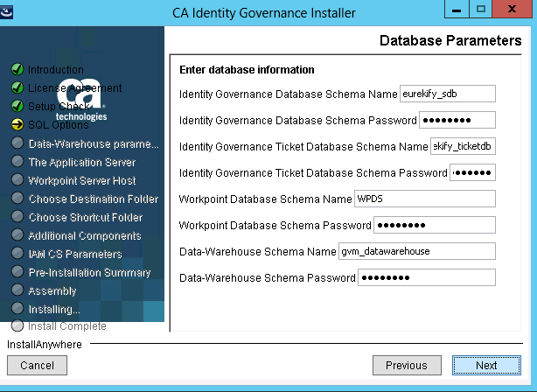This screenshot has width=537, height=392.
Task: Edit the Workpoint Database Schema Name field
Action: click(x=425, y=199)
